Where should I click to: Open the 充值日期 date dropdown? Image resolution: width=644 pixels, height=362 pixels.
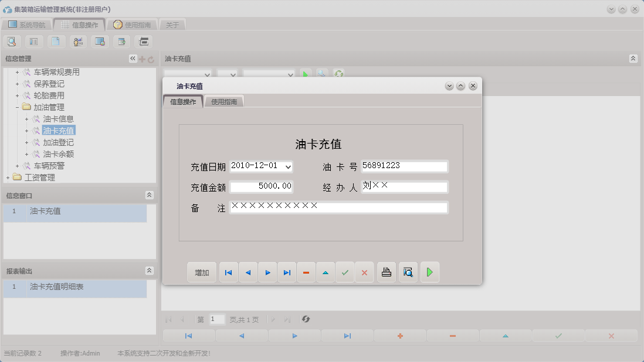click(x=287, y=166)
